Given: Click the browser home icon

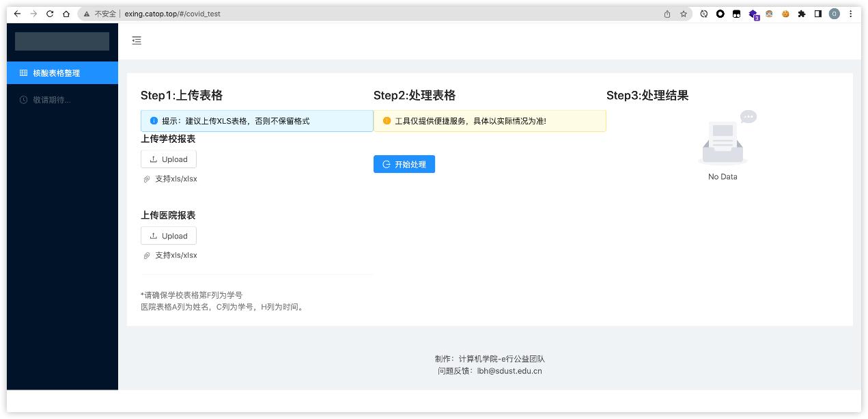Looking at the screenshot, I should [66, 14].
